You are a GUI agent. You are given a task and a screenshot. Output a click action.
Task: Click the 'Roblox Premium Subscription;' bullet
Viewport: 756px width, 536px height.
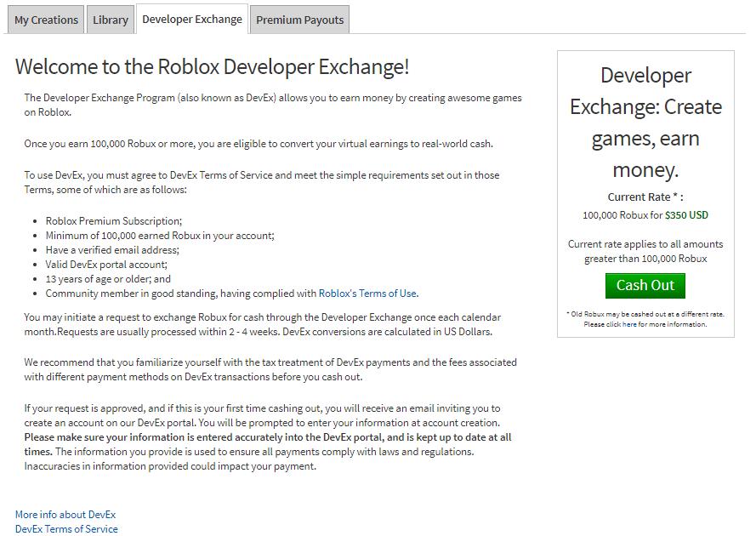coord(114,221)
